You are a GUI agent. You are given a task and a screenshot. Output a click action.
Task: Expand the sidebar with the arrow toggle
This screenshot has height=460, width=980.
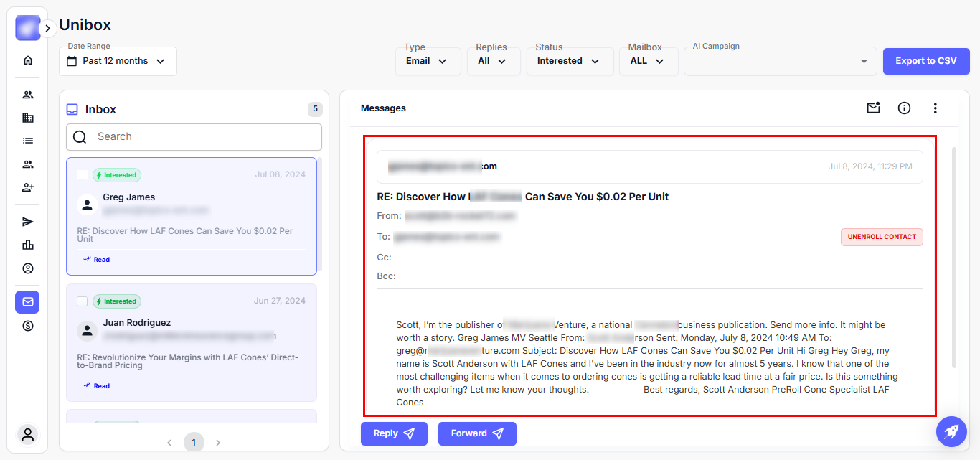(x=48, y=28)
